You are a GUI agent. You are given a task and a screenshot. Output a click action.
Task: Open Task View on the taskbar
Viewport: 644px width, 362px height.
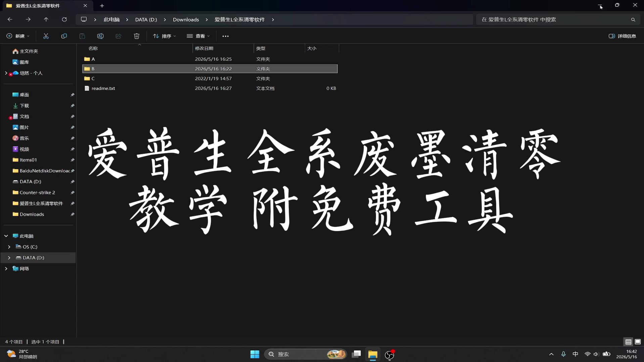point(356,354)
